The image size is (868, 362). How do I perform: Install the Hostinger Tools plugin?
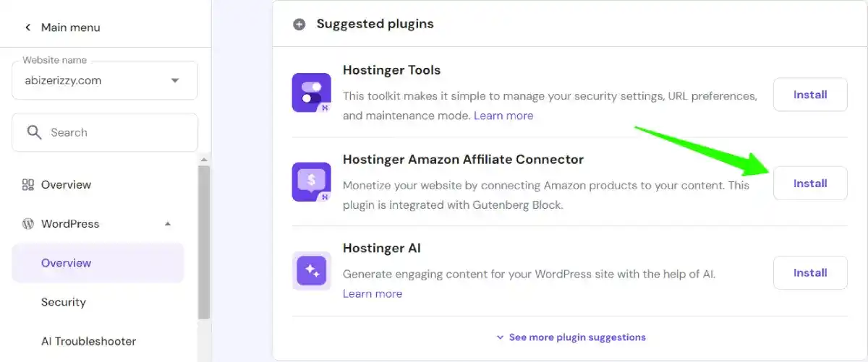tap(810, 95)
